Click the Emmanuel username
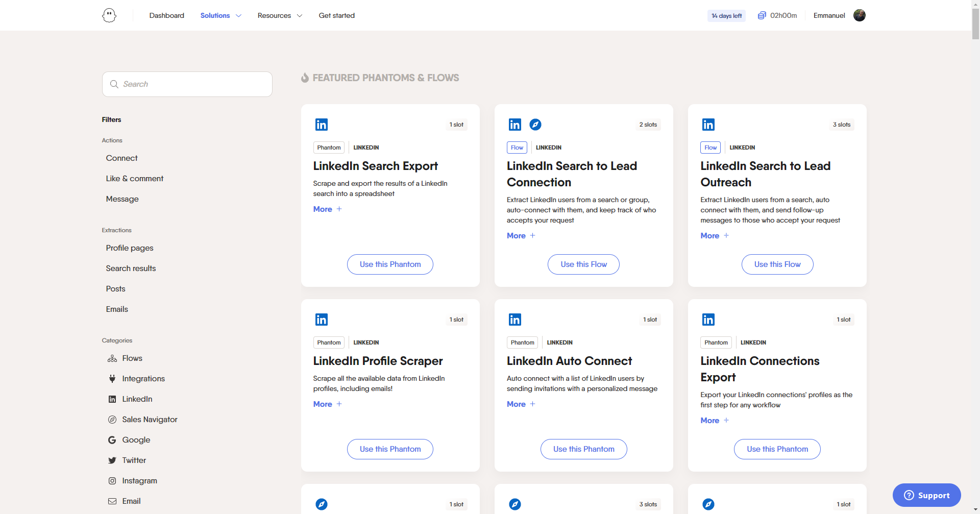This screenshot has width=980, height=514. [x=829, y=15]
